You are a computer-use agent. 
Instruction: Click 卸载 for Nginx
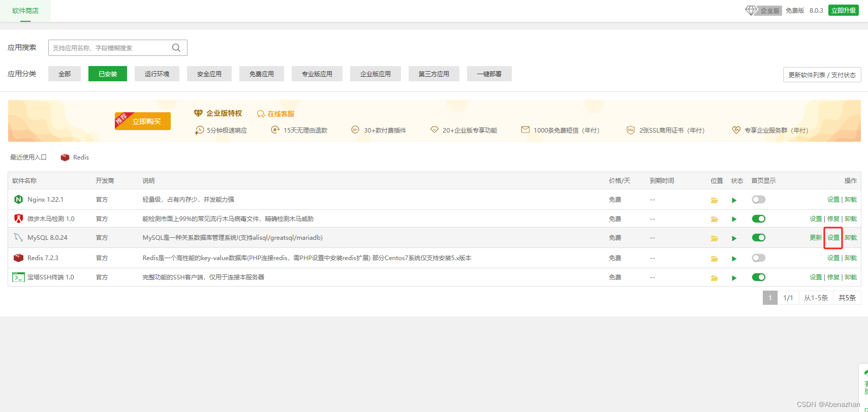(x=851, y=200)
